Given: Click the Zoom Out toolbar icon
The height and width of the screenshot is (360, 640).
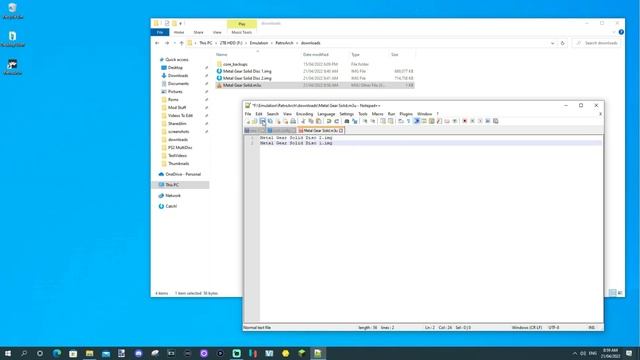Looking at the screenshot, I should pos(373,121).
